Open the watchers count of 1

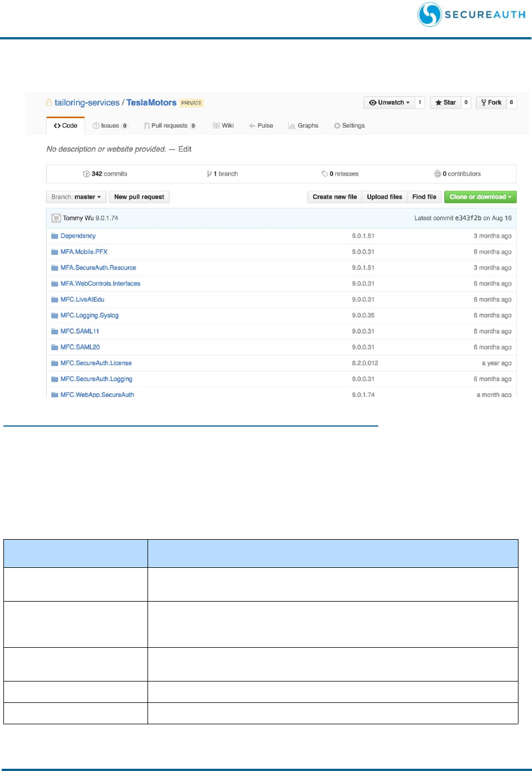[x=420, y=102]
